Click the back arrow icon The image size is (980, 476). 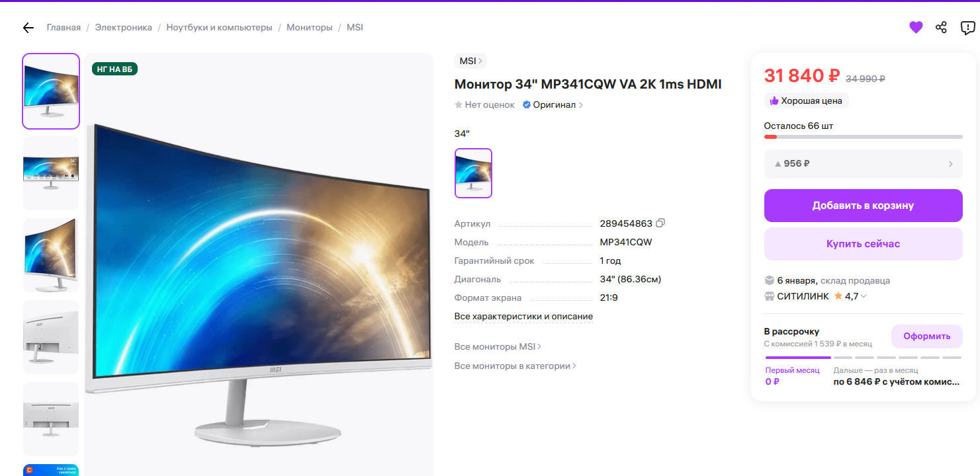[28, 28]
